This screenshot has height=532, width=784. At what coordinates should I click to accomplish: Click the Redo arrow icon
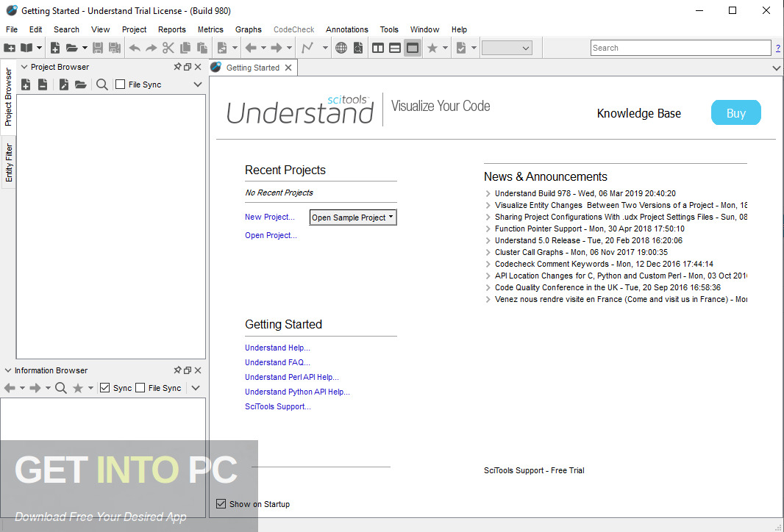point(151,48)
